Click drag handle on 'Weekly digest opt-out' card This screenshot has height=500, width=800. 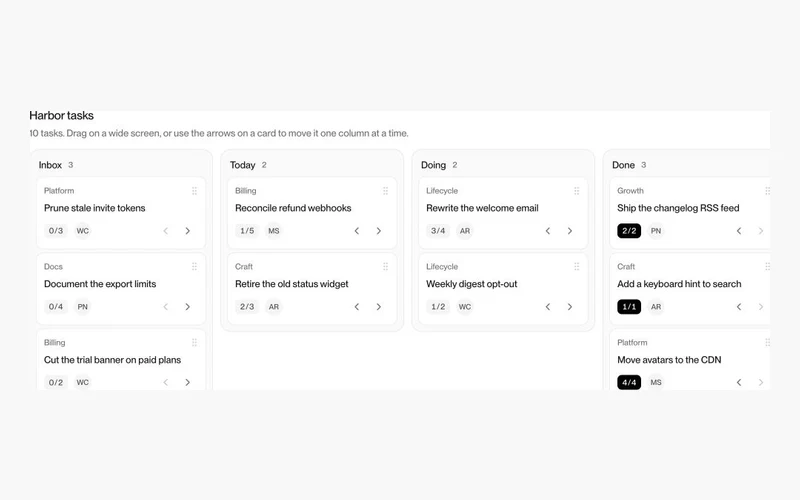577,266
